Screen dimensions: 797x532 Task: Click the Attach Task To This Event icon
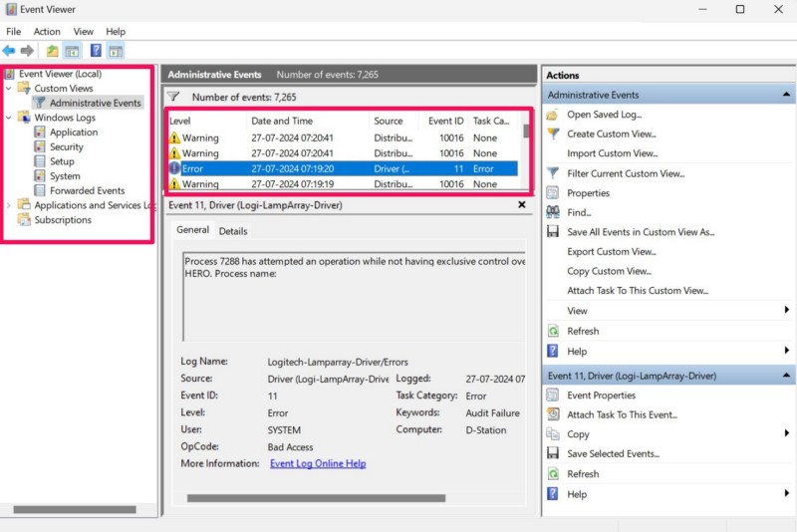point(553,414)
